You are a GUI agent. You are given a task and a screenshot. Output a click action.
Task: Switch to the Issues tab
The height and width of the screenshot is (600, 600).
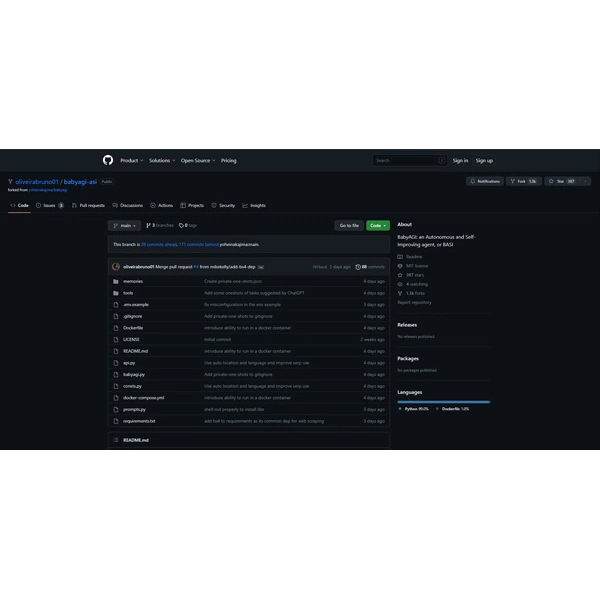point(49,205)
